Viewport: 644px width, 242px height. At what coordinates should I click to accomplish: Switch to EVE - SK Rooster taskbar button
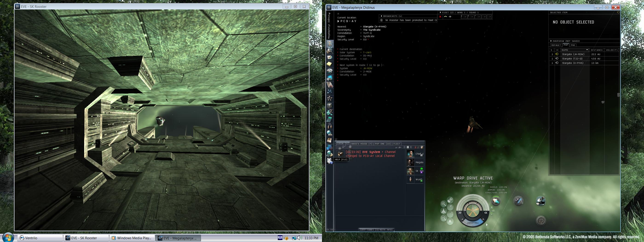tap(86, 238)
